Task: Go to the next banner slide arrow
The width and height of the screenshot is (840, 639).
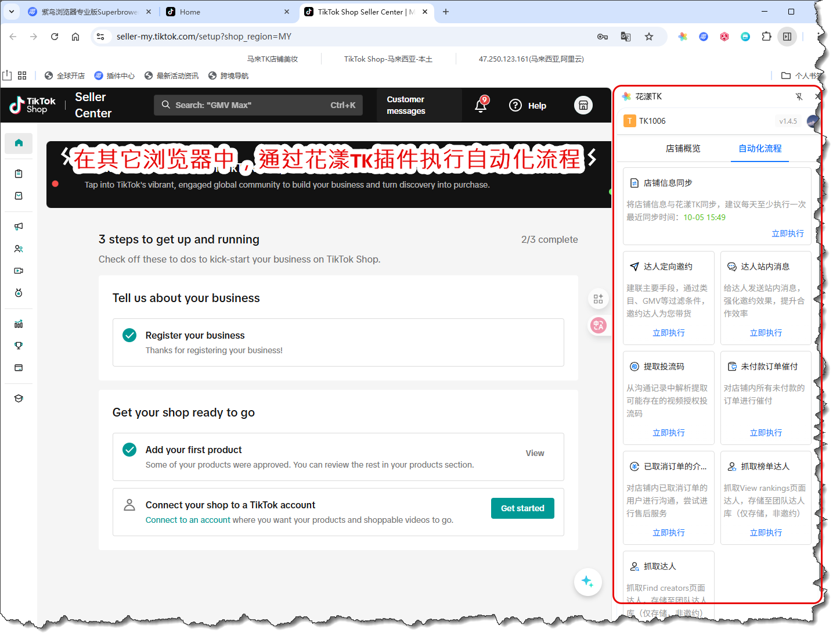Action: (592, 157)
